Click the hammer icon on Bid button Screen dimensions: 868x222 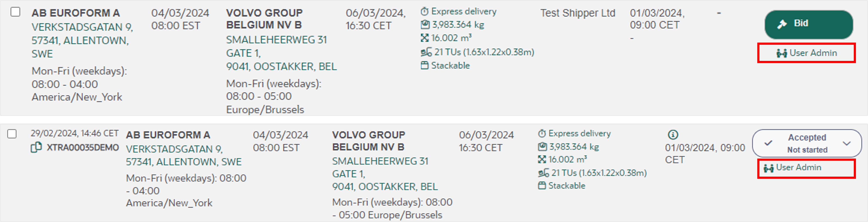(x=782, y=24)
